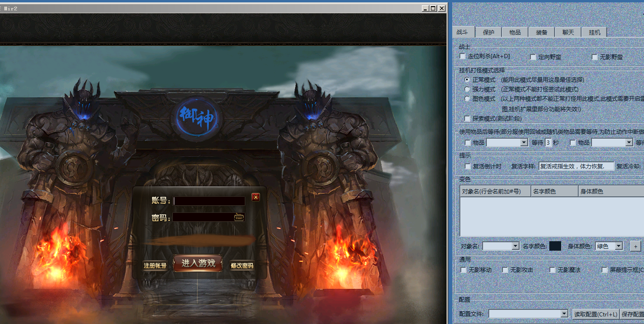The width and height of the screenshot is (644, 324).
Task: Open the 配置文件 dropdown
Action: tap(564, 314)
